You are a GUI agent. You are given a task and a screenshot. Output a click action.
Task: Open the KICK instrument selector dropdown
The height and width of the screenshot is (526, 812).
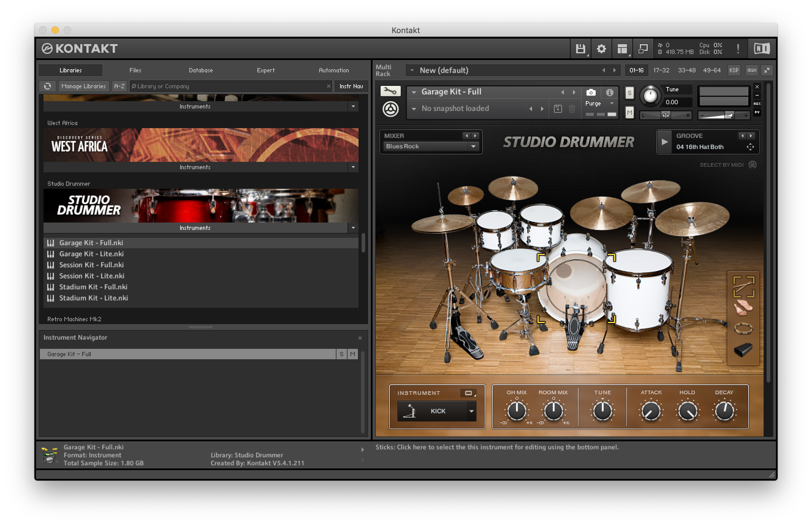[471, 411]
